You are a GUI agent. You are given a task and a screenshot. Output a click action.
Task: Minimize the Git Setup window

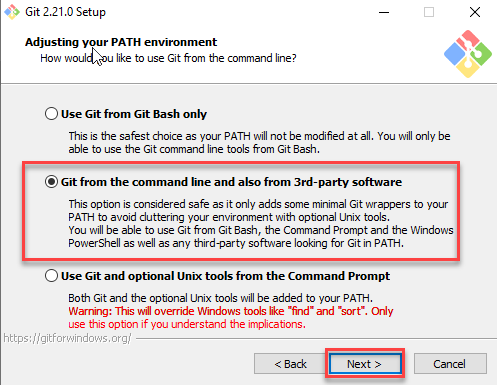click(x=384, y=12)
